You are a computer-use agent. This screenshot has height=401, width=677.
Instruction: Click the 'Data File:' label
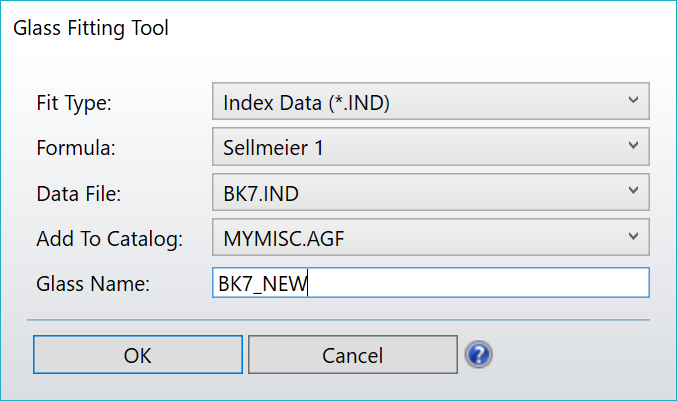coord(79,194)
